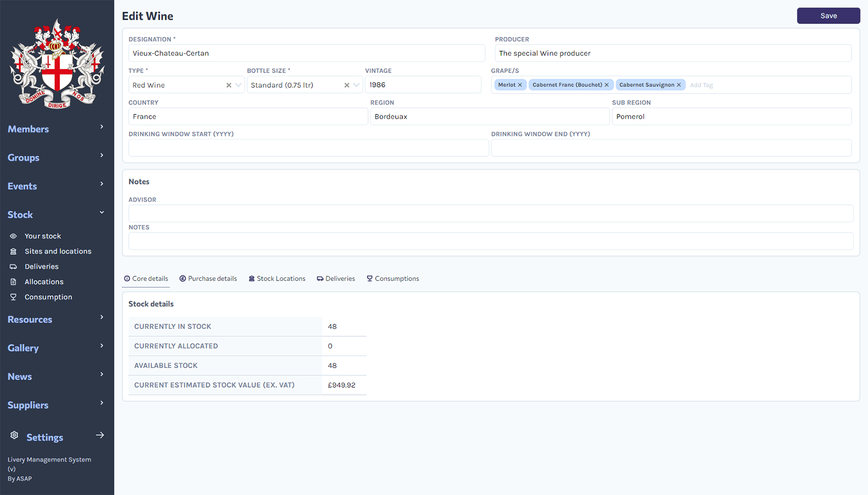Click the Deliveries truck icon in sidebar
This screenshot has width=868, height=495.
[13, 266]
